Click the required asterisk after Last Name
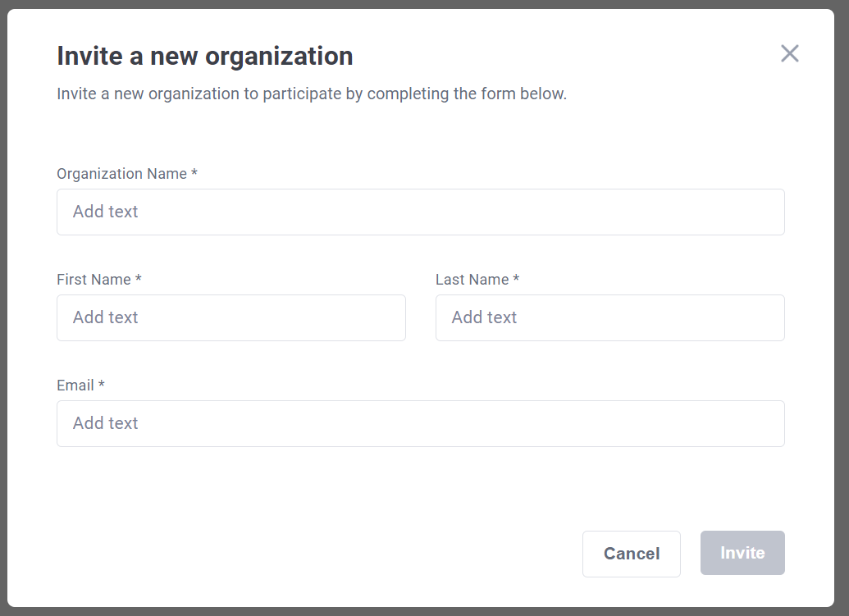 [x=516, y=280]
